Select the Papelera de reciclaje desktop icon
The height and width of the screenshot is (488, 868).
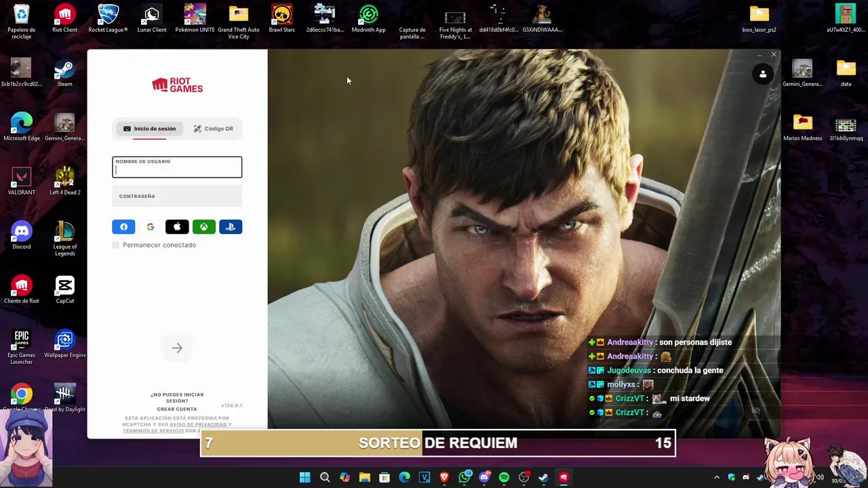[x=22, y=22]
